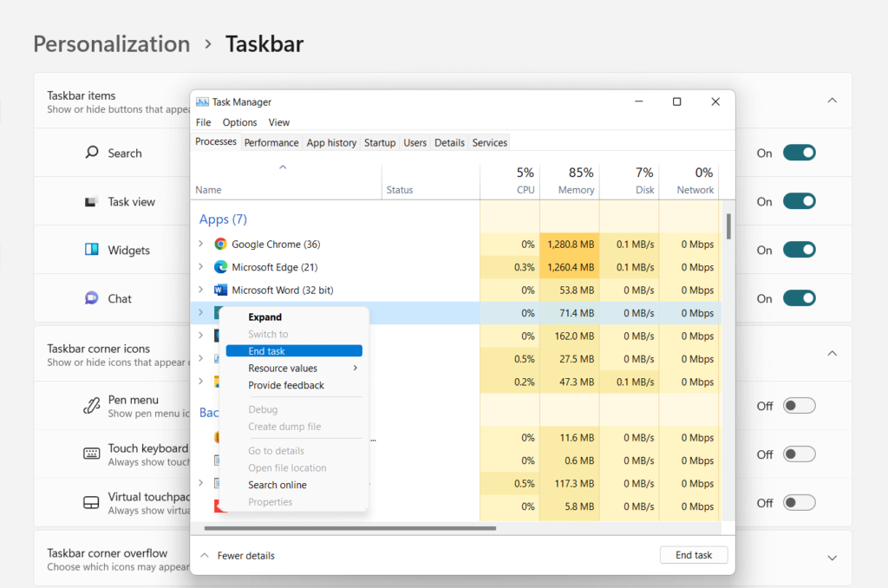The width and height of the screenshot is (888, 588).
Task: Choose Expand in the context menu
Action: [294, 317]
